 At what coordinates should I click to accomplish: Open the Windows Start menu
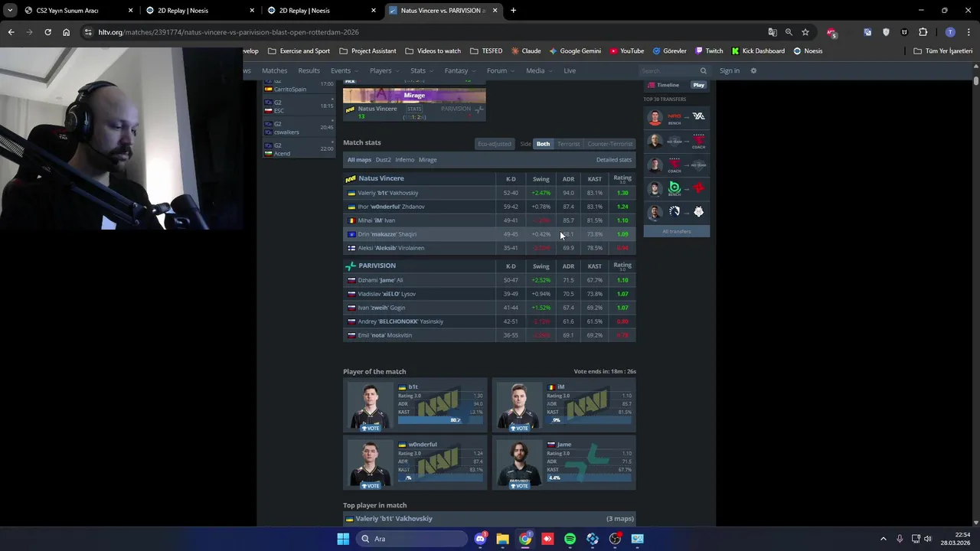pyautogui.click(x=343, y=539)
